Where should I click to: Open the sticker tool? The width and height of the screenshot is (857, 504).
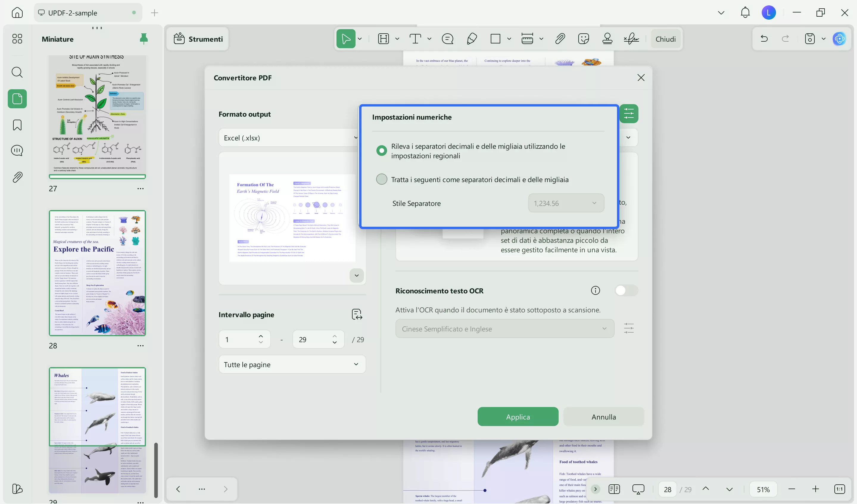point(584,38)
